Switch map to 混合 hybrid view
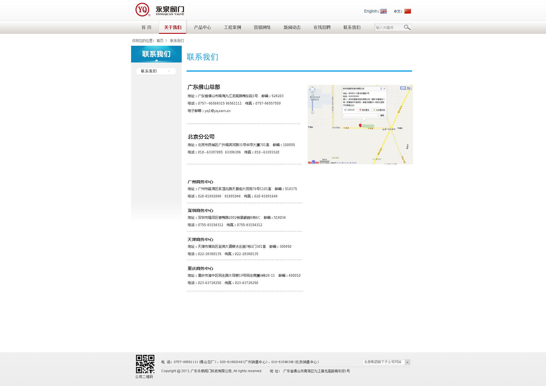This screenshot has width=546, height=392. tap(409, 88)
